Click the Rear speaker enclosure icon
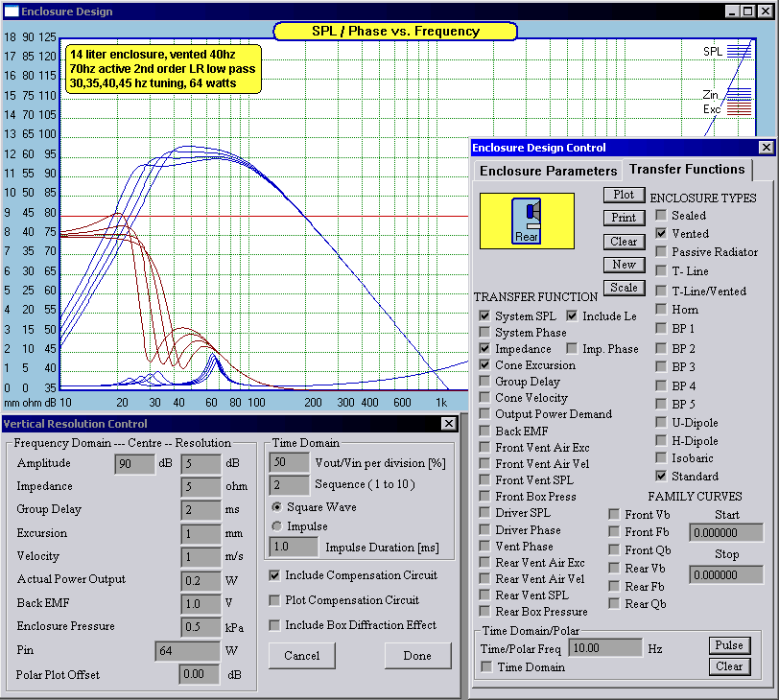779x700 pixels. click(x=527, y=221)
